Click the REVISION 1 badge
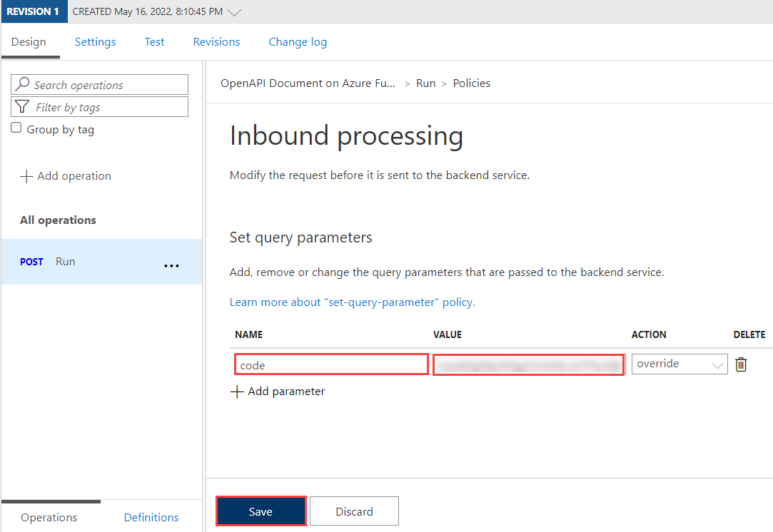 click(34, 11)
